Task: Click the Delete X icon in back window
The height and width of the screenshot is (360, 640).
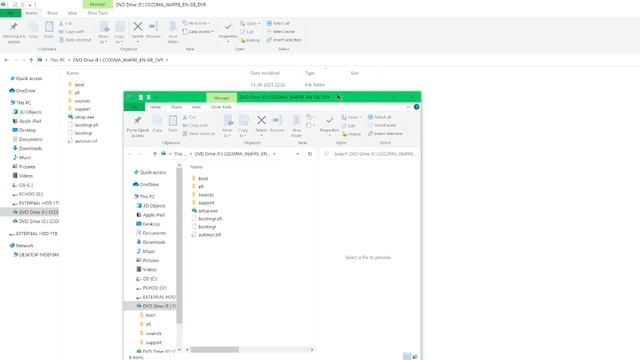Action: [138, 27]
